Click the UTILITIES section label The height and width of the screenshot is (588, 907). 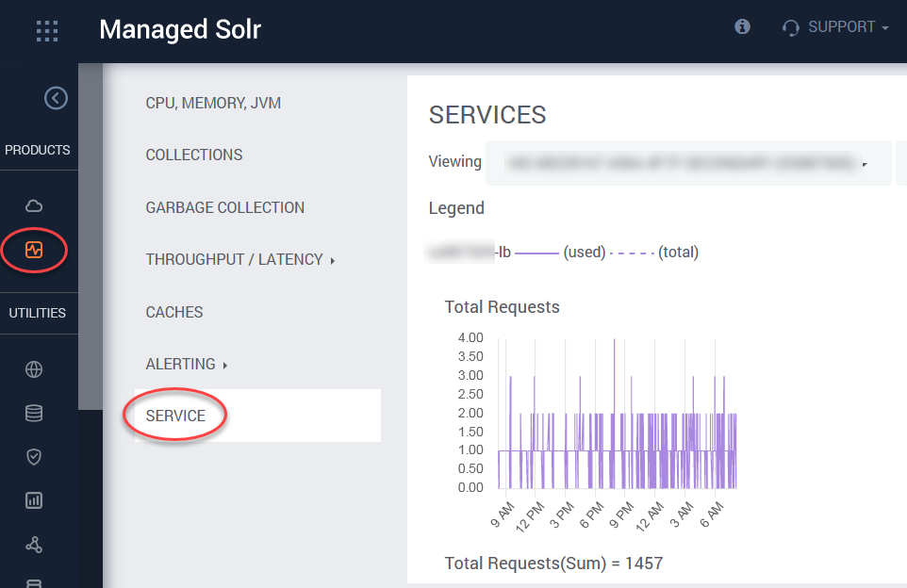pyautogui.click(x=38, y=313)
